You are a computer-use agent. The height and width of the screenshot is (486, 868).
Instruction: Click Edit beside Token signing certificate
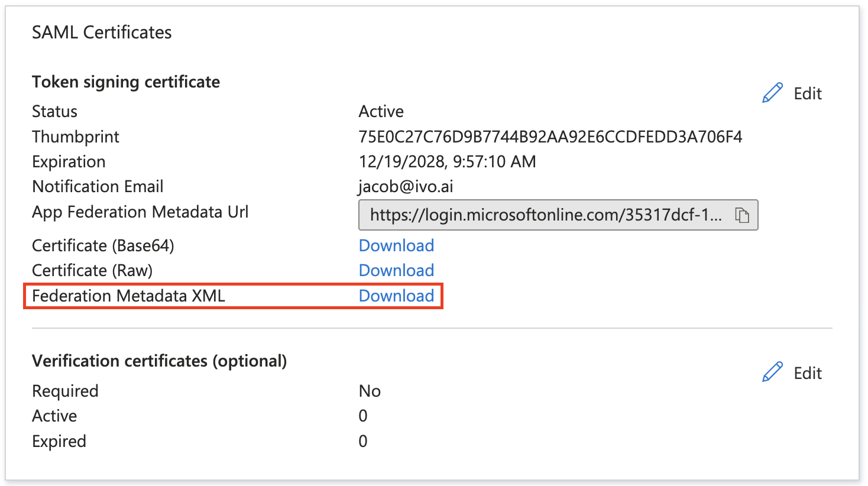(x=807, y=93)
